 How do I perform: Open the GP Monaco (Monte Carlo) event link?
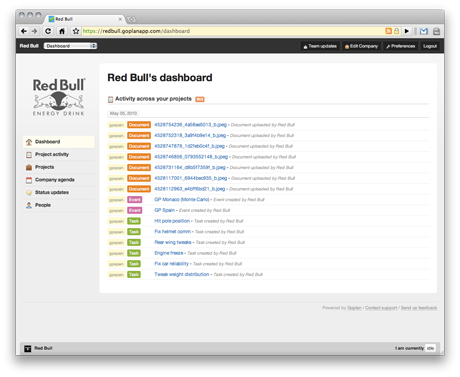tap(182, 199)
